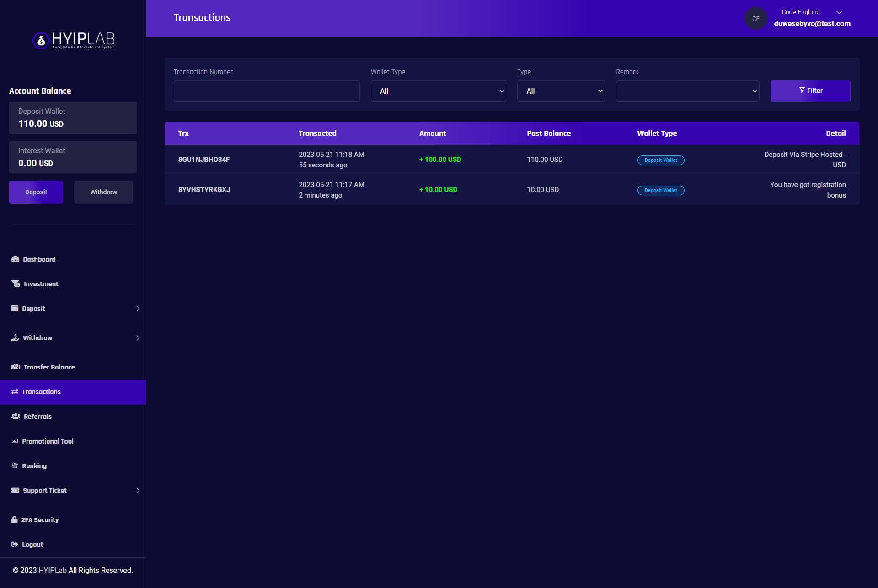Image resolution: width=878 pixels, height=588 pixels.
Task: Open the Code England user menu chevron
Action: pos(839,12)
